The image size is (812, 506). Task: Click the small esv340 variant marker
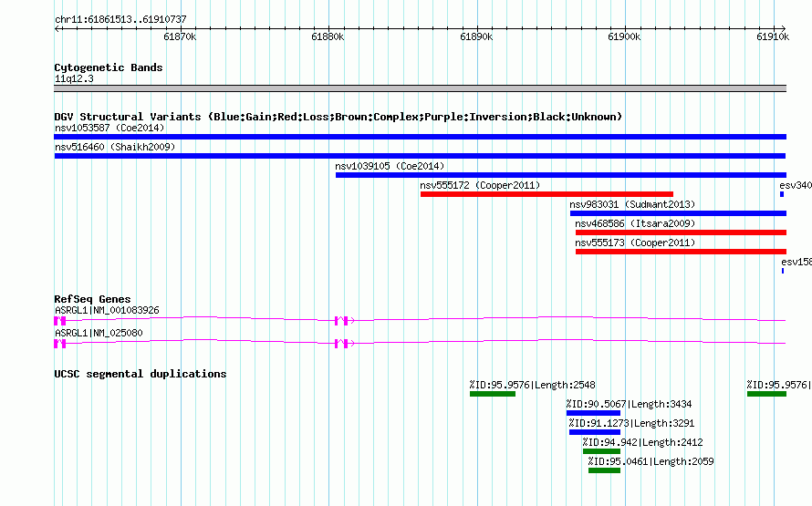[x=782, y=194]
